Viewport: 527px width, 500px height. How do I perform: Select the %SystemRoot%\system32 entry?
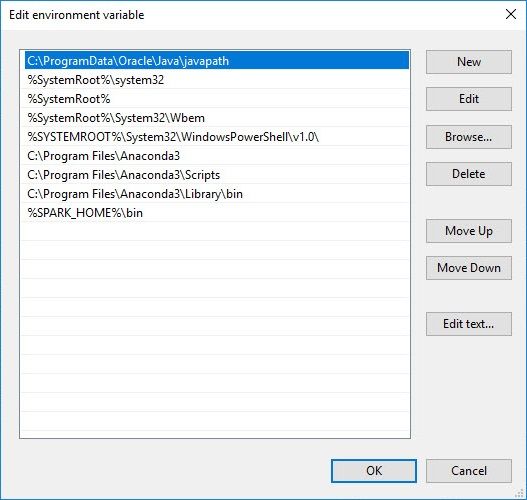pyautogui.click(x=217, y=80)
